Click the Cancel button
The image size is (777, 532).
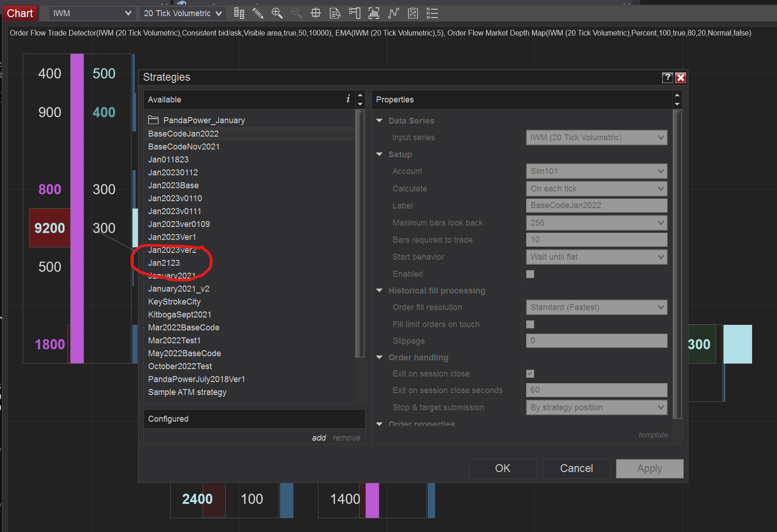tap(577, 468)
